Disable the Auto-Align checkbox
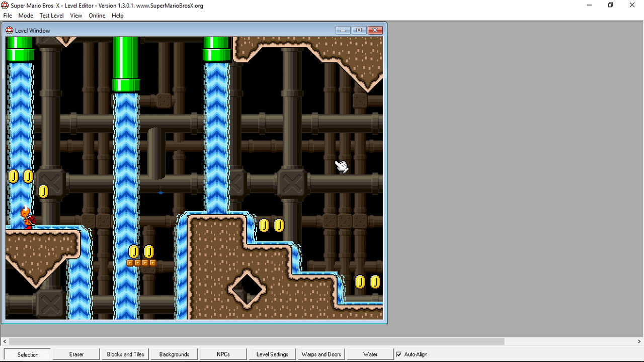This screenshot has height=362, width=644. 399,354
